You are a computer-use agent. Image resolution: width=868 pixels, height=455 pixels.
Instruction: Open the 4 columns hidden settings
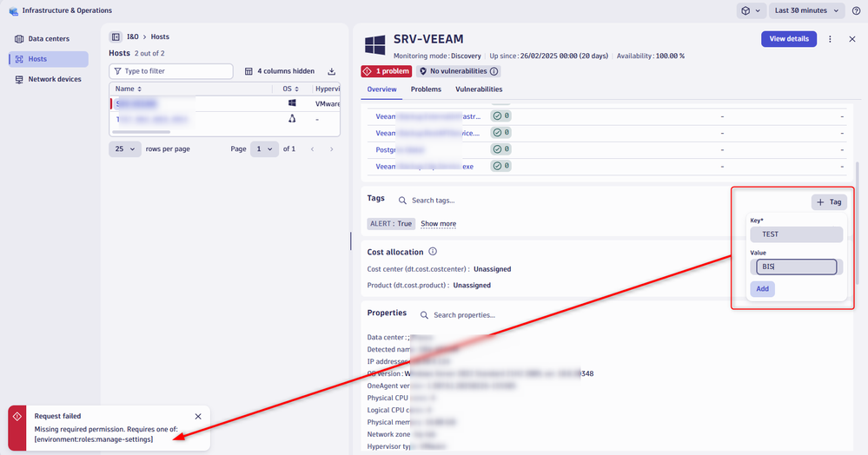pyautogui.click(x=280, y=71)
